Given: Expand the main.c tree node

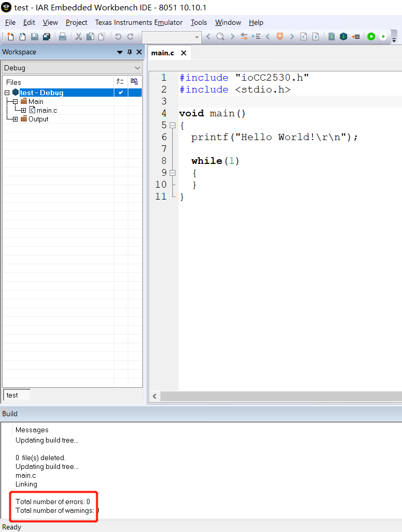Looking at the screenshot, I should (23, 110).
